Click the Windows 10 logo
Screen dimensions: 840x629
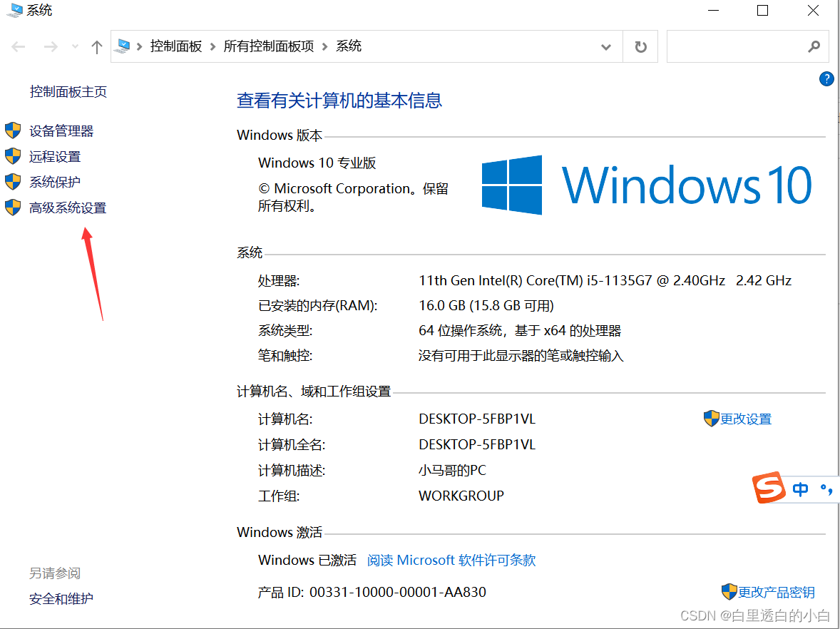click(647, 185)
